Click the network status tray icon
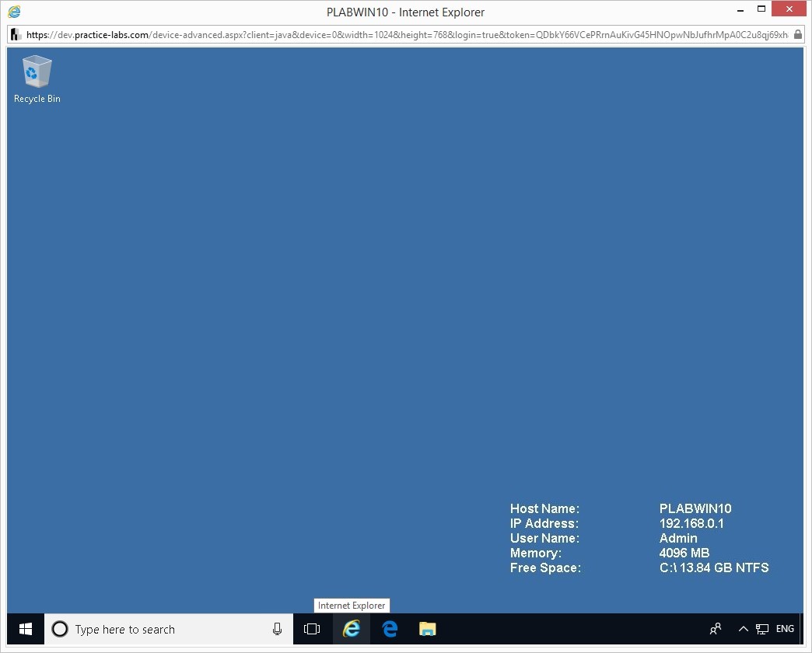The image size is (812, 653). (762, 629)
